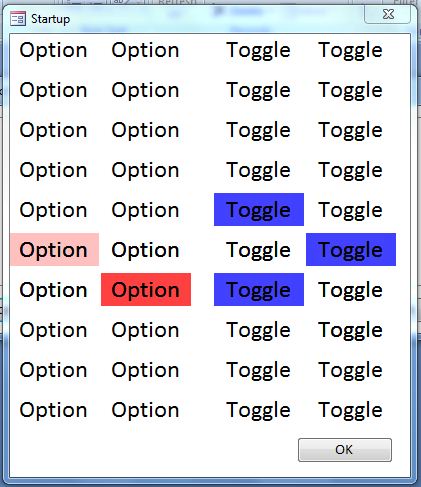Click the Startup form icon in title bar
This screenshot has height=487, width=421.
point(18,19)
